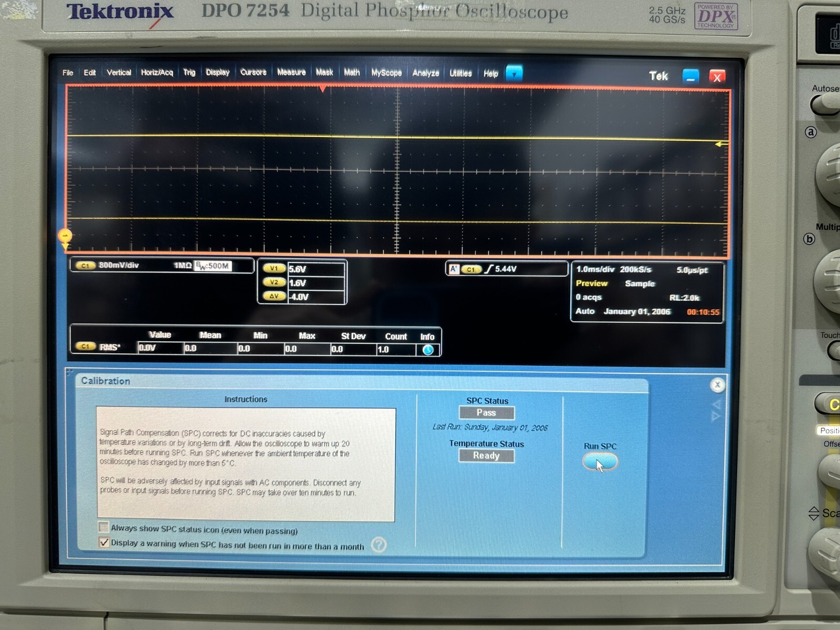840x630 pixels.
Task: Open the Vertical menu
Action: pos(119,72)
